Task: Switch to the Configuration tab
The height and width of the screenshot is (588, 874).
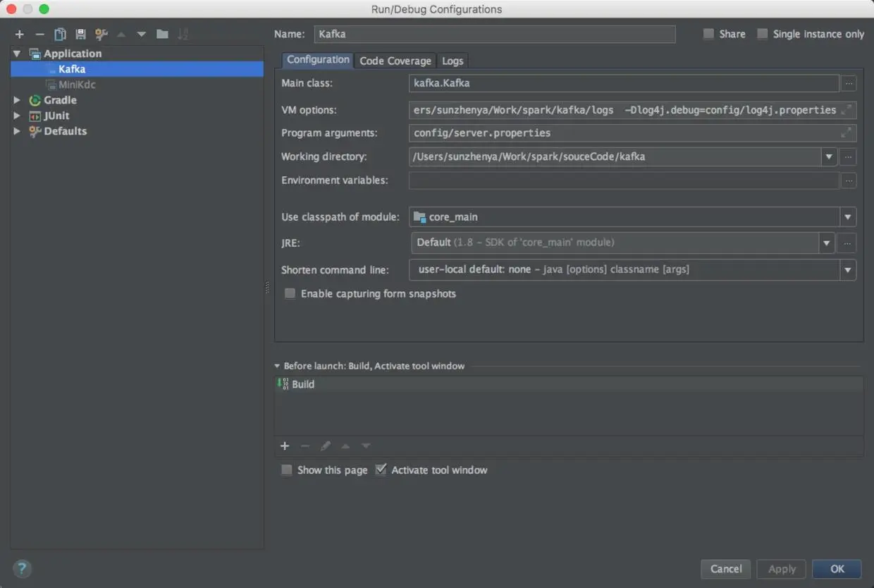Action: coord(318,60)
